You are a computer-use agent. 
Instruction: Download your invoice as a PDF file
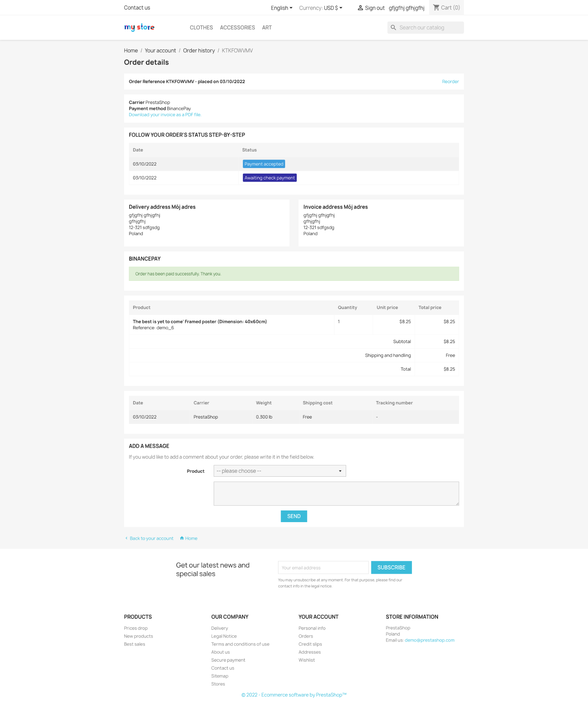pos(165,115)
